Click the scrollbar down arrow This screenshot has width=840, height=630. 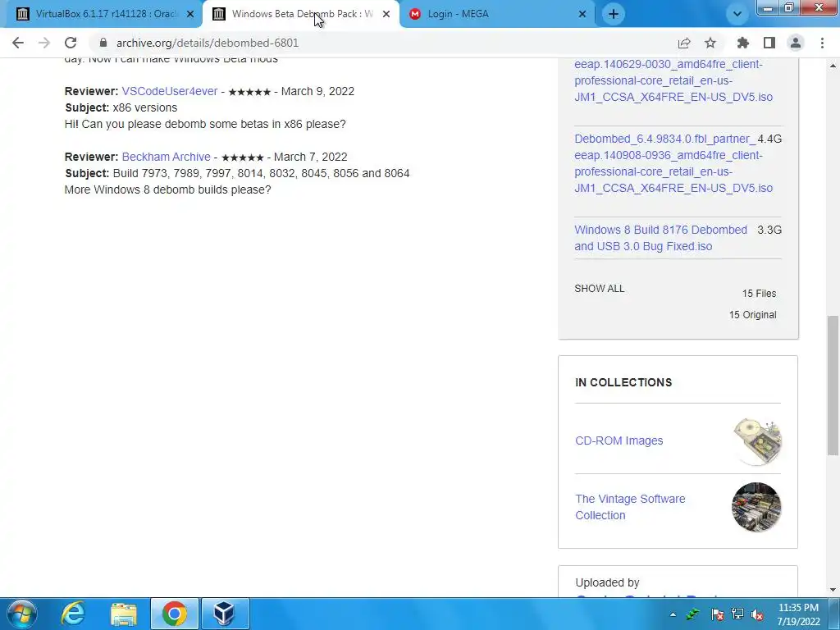pos(833,590)
